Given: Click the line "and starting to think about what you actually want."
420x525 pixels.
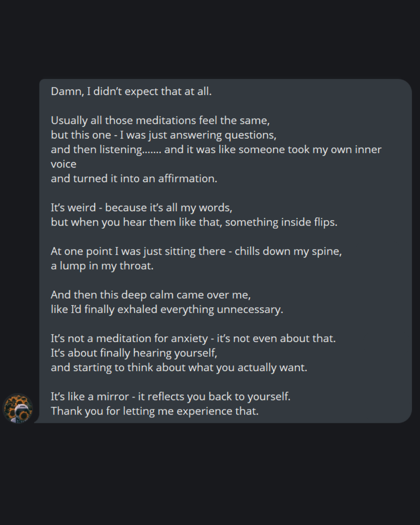Looking at the screenshot, I should [x=179, y=367].
